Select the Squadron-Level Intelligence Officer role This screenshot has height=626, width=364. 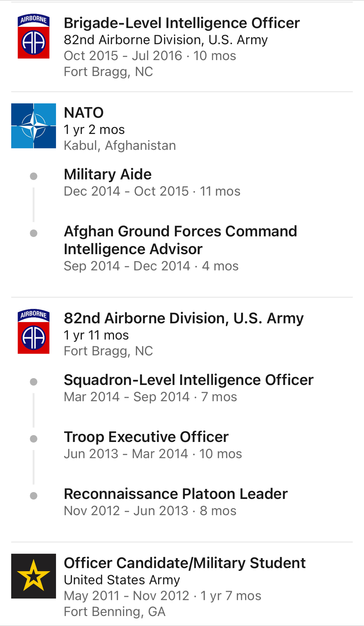[x=189, y=380]
